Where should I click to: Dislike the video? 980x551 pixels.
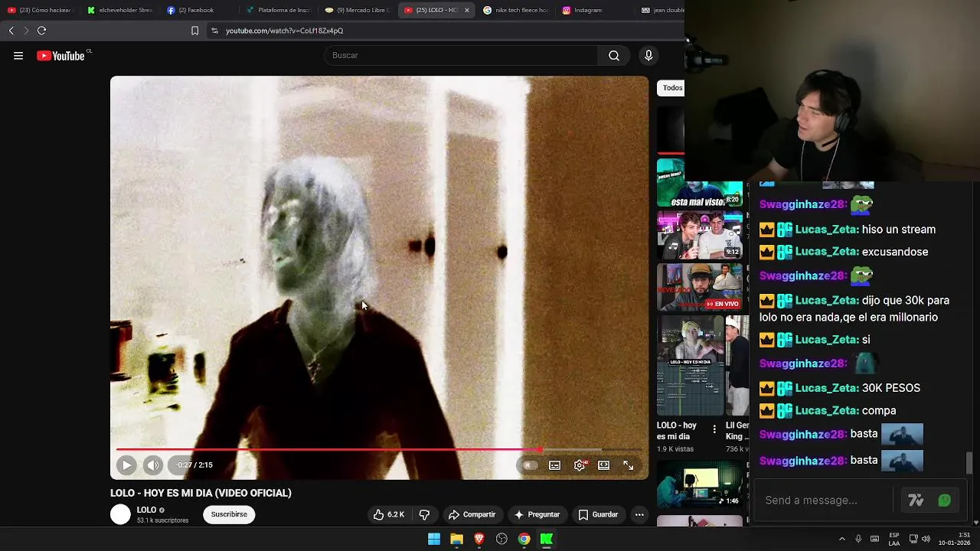[x=424, y=514]
